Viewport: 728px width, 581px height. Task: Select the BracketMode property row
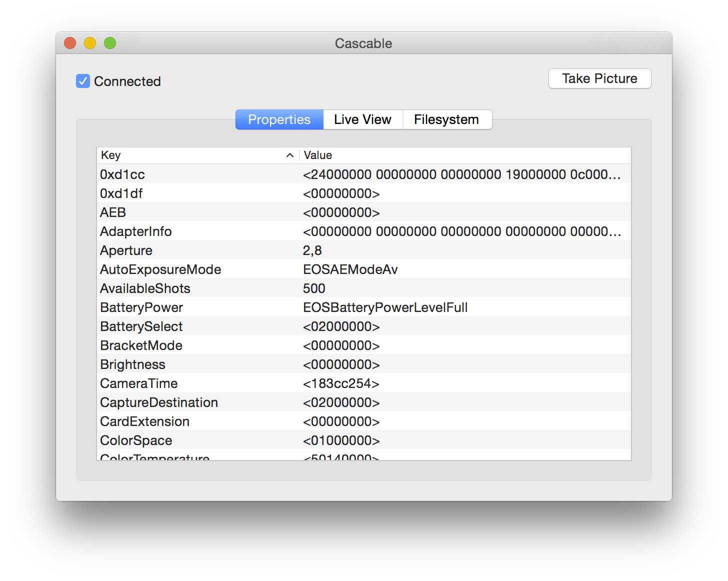363,345
